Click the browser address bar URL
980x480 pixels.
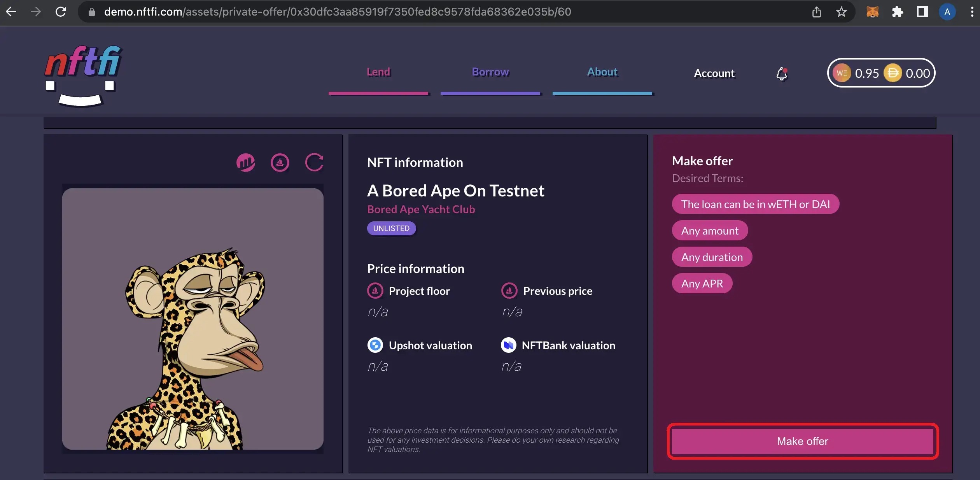point(338,12)
